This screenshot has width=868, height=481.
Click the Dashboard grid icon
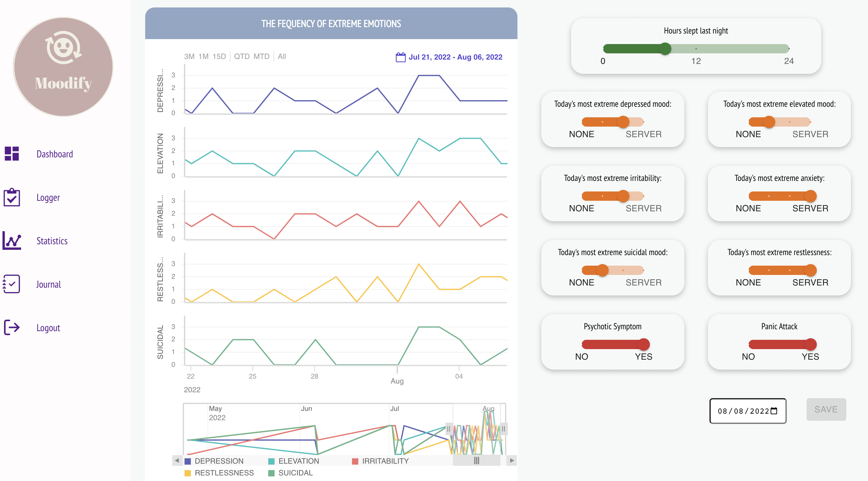click(12, 154)
